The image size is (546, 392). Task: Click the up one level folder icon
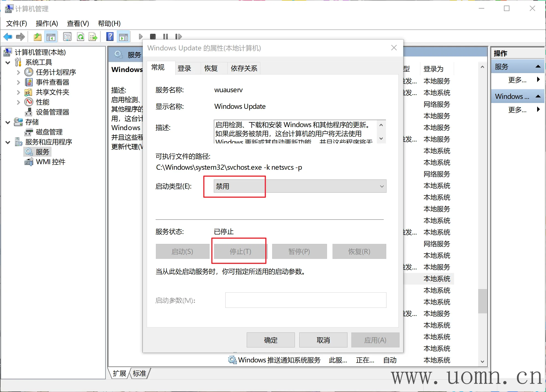[x=37, y=37]
